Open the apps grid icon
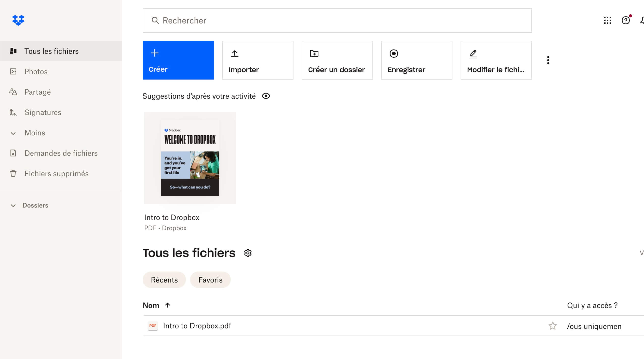The height and width of the screenshot is (359, 644). [608, 20]
